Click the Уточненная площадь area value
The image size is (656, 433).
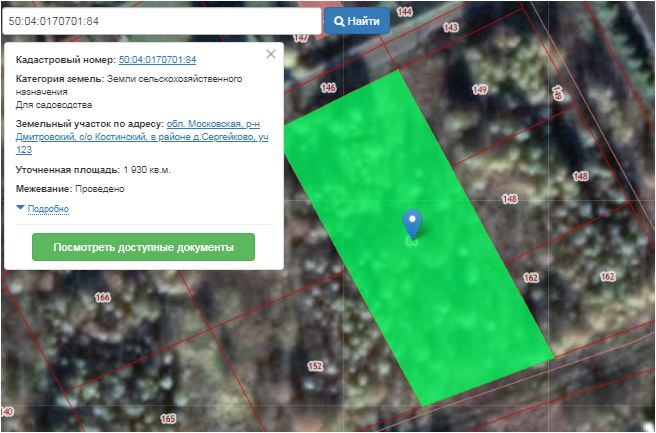pyautogui.click(x=147, y=170)
